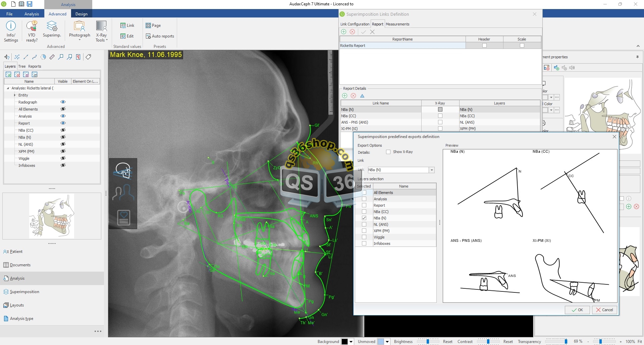The width and height of the screenshot is (644, 345).
Task: Add a report detail with green plus
Action: 344,96
